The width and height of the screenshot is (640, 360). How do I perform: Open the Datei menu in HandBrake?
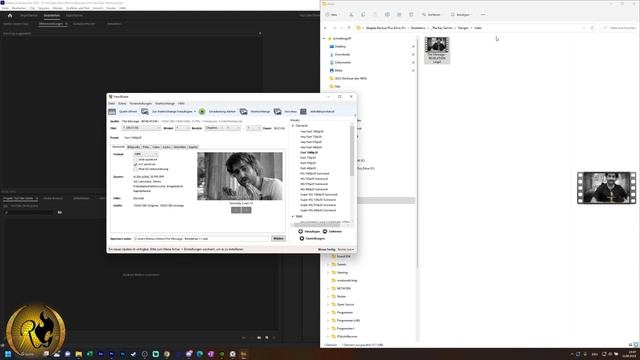pos(111,104)
